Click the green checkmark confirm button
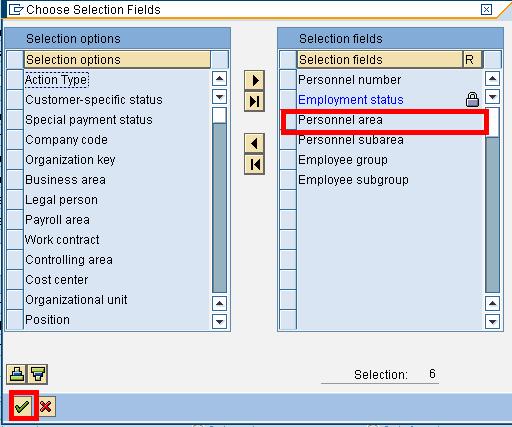This screenshot has width=512, height=427. point(23,406)
